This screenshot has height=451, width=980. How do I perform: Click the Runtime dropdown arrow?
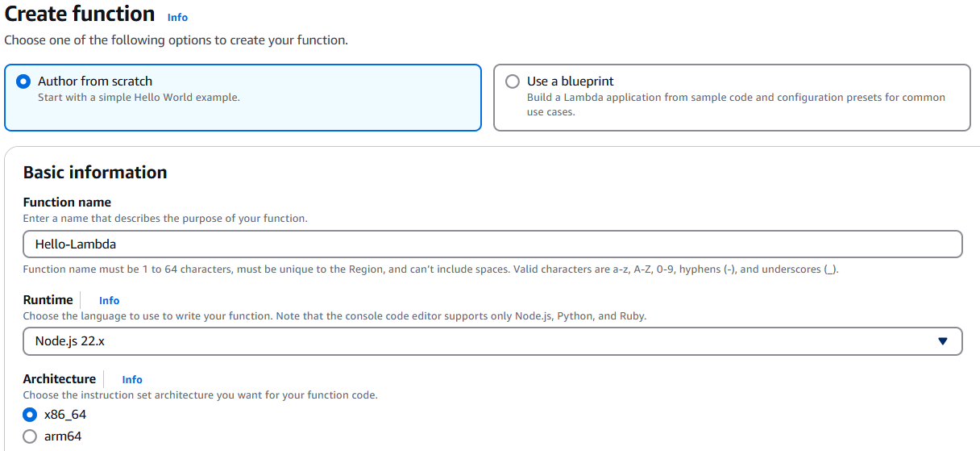pos(943,341)
